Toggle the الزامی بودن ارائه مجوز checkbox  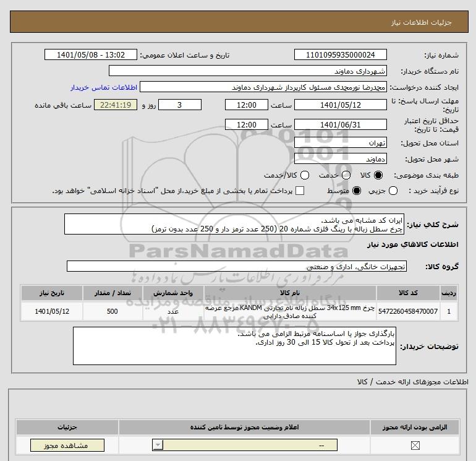(415, 446)
